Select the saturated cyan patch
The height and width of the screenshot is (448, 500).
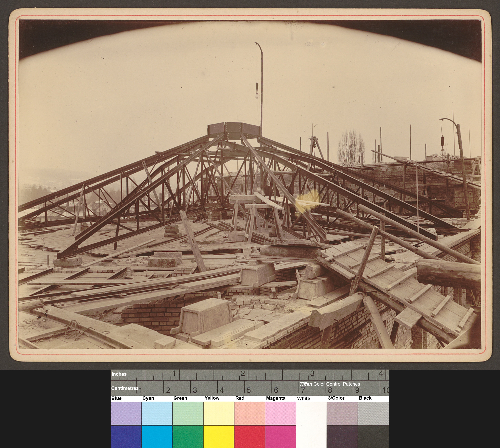coord(157,437)
